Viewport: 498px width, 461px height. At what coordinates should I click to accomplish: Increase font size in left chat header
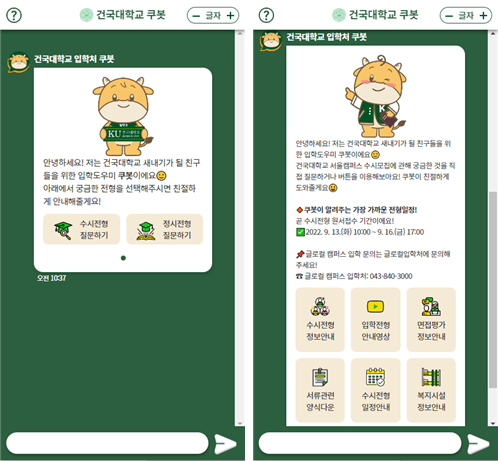pyautogui.click(x=230, y=16)
